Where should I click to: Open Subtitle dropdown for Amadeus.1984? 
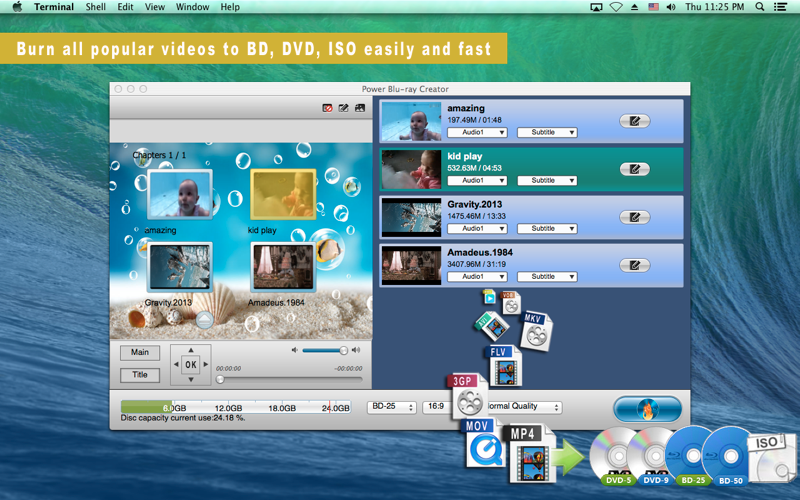pos(547,276)
